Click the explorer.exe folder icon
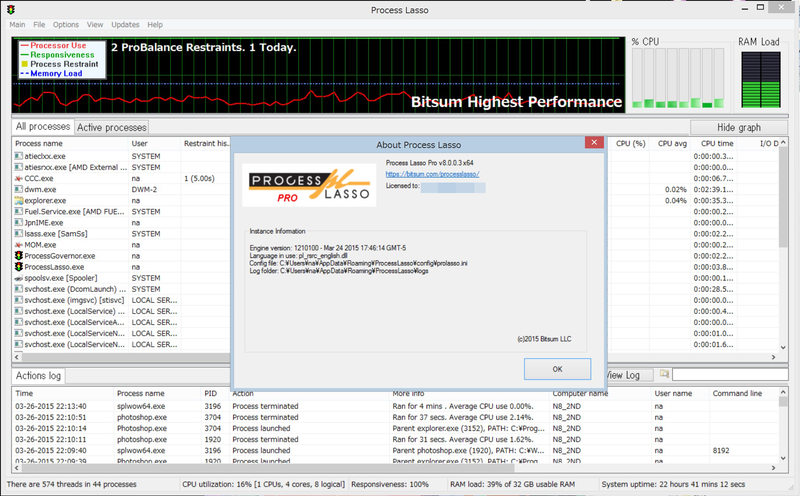 [19, 201]
